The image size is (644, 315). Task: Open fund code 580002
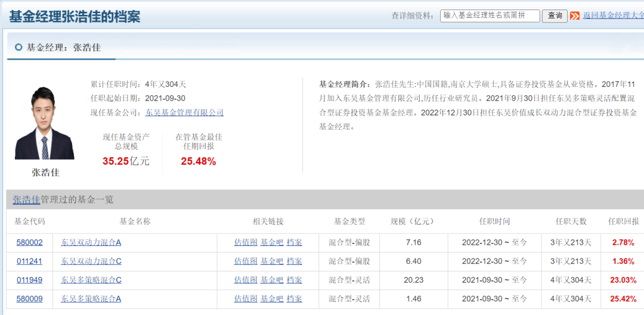(x=29, y=242)
